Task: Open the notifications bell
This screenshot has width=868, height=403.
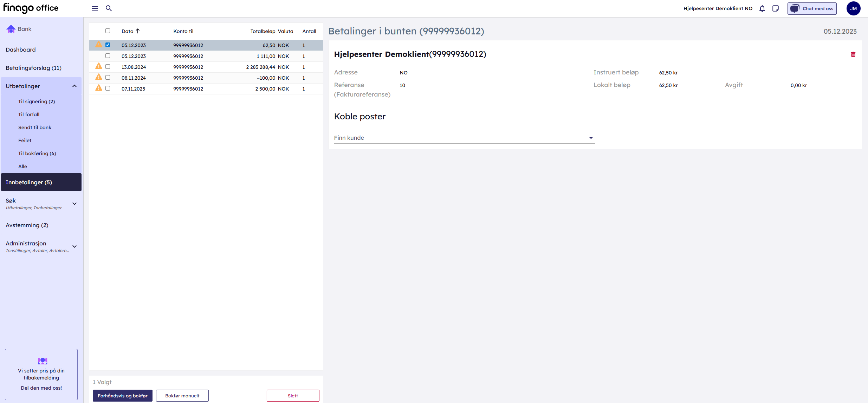Action: (x=762, y=8)
